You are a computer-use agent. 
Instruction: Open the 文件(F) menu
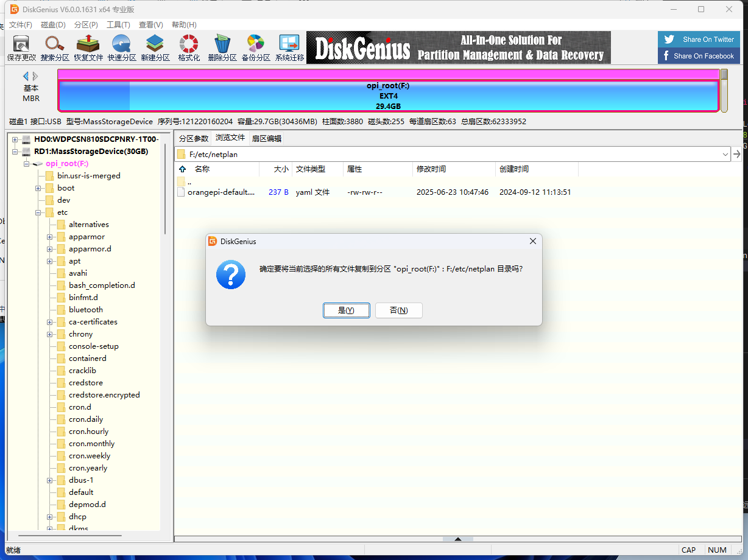click(21, 25)
